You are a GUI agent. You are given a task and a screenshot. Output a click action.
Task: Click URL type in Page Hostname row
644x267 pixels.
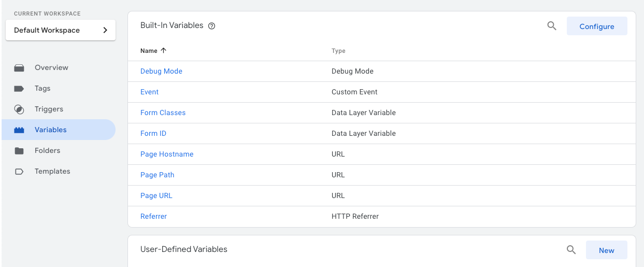[338, 154]
